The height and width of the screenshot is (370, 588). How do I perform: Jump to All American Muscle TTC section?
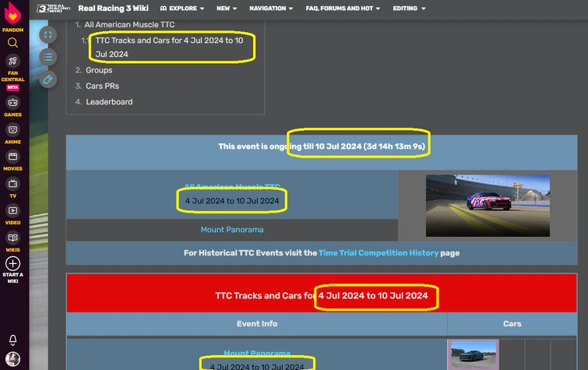[129, 24]
